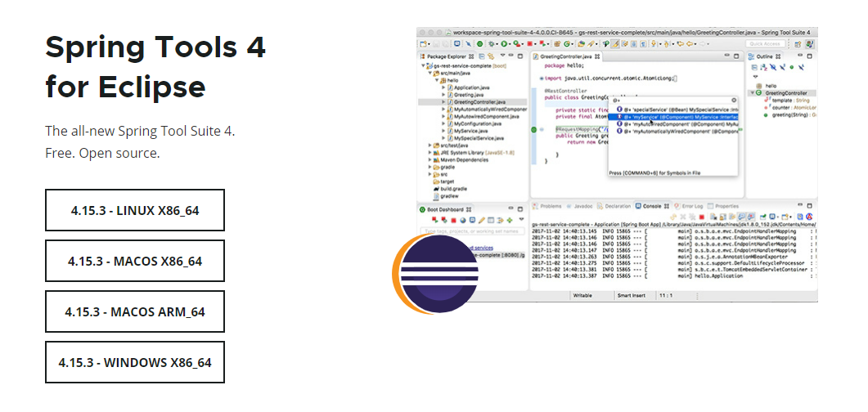Click the 4.15.3 Windows x86_64 button
Viewport: 868px width, 412px height.
pyautogui.click(x=135, y=363)
